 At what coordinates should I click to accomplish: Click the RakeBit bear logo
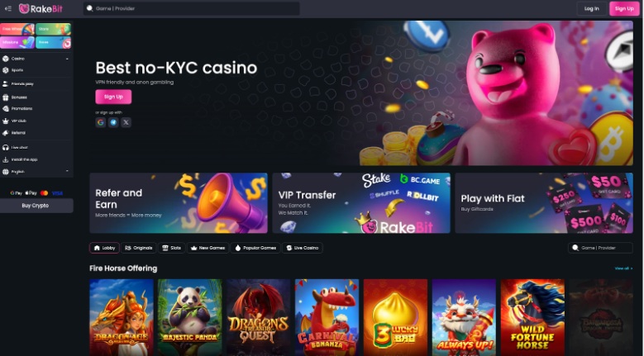[x=25, y=8]
